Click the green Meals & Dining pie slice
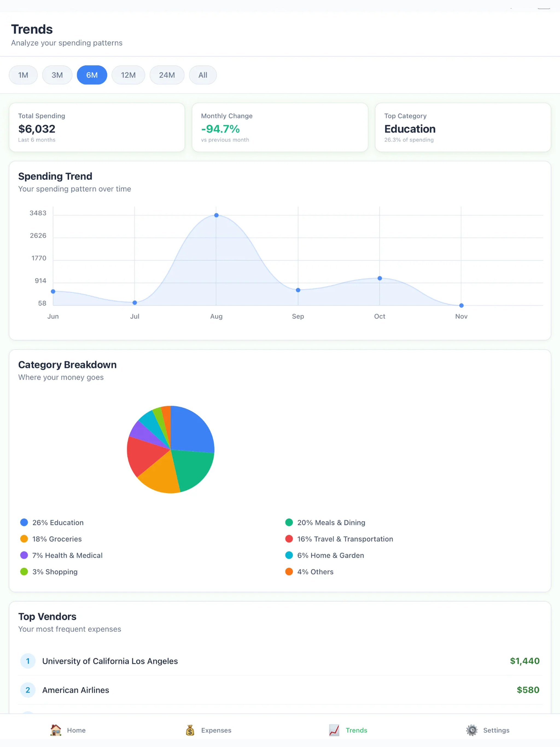This screenshot has height=747, width=560. (192, 469)
